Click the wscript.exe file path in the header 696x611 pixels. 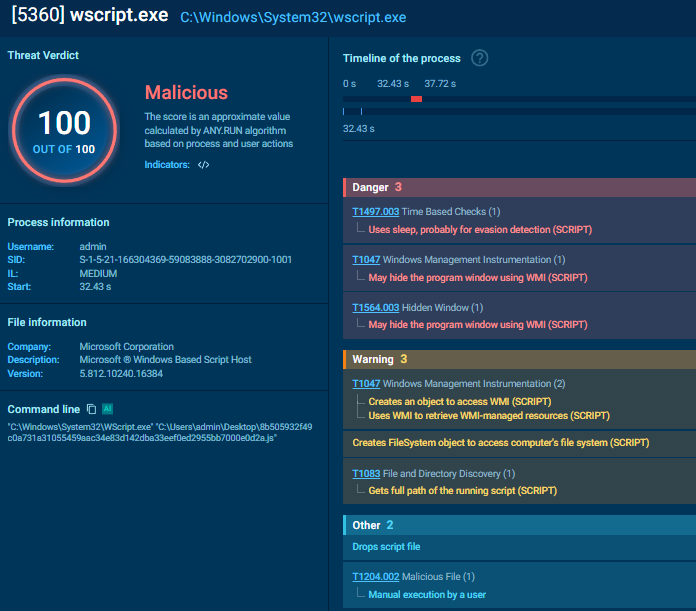point(293,18)
